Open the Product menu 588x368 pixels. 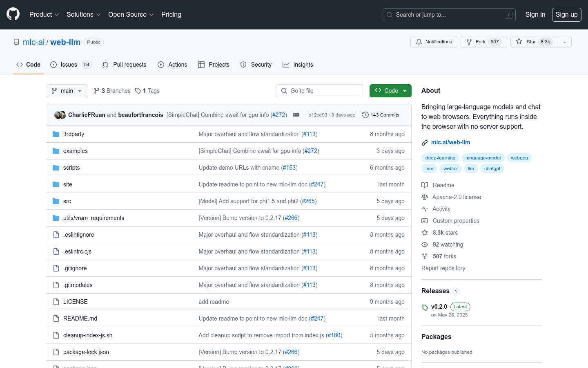click(x=44, y=15)
